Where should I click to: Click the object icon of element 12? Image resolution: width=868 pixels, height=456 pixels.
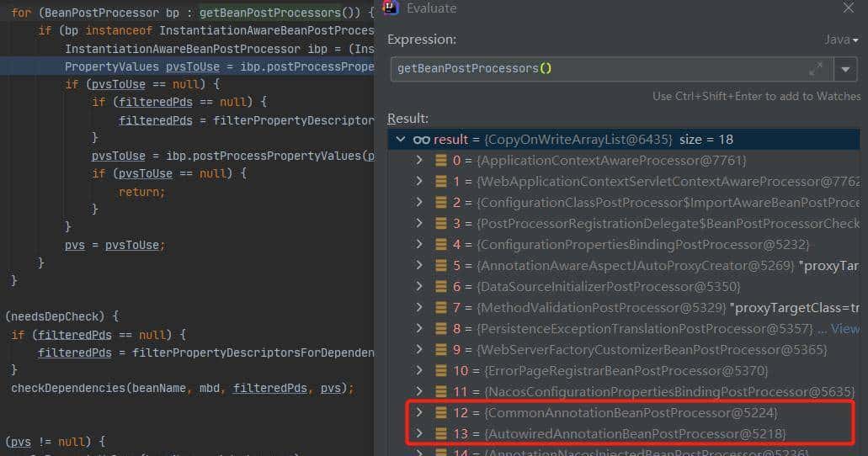pyautogui.click(x=440, y=413)
